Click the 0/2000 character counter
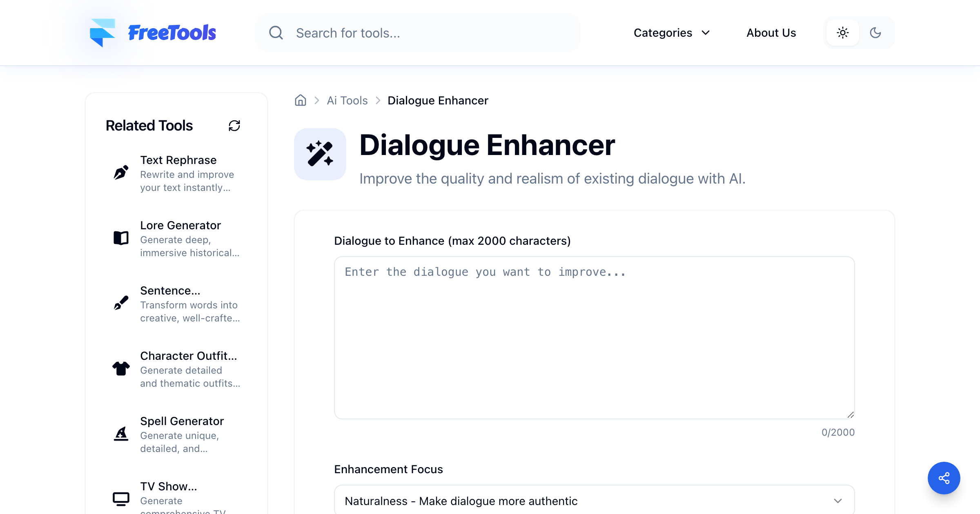Image resolution: width=980 pixels, height=514 pixels. coord(838,432)
